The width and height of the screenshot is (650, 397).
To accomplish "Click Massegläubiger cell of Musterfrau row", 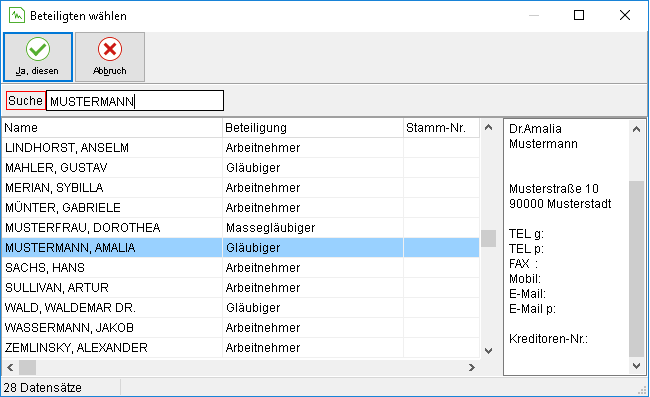I will [x=313, y=228].
